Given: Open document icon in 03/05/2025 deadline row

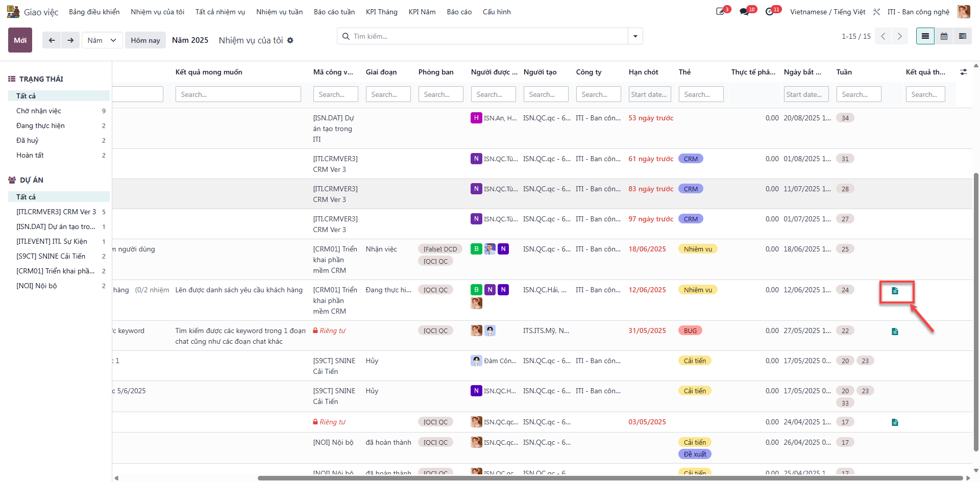Looking at the screenshot, I should pos(895,422).
